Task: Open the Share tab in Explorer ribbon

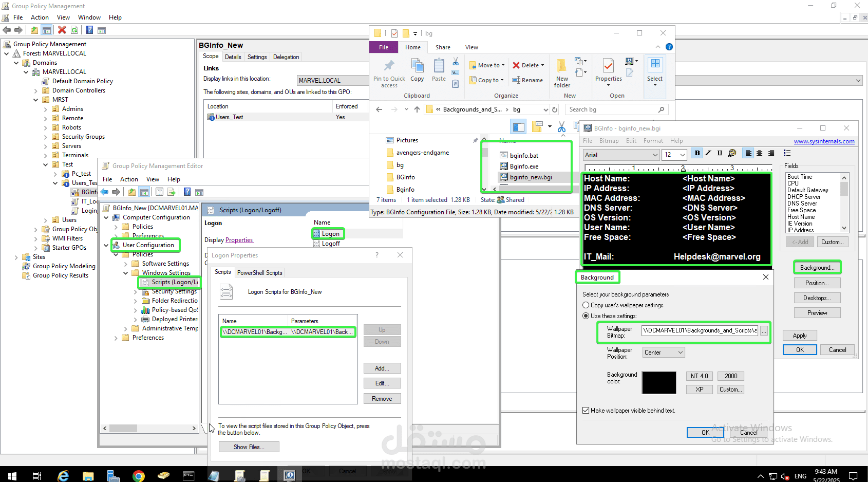Action: click(443, 47)
